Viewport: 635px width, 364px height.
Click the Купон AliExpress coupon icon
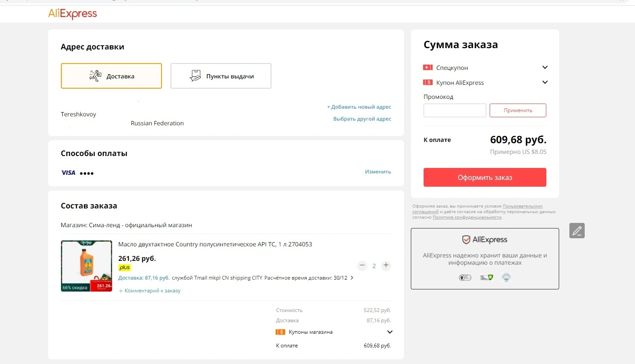428,82
